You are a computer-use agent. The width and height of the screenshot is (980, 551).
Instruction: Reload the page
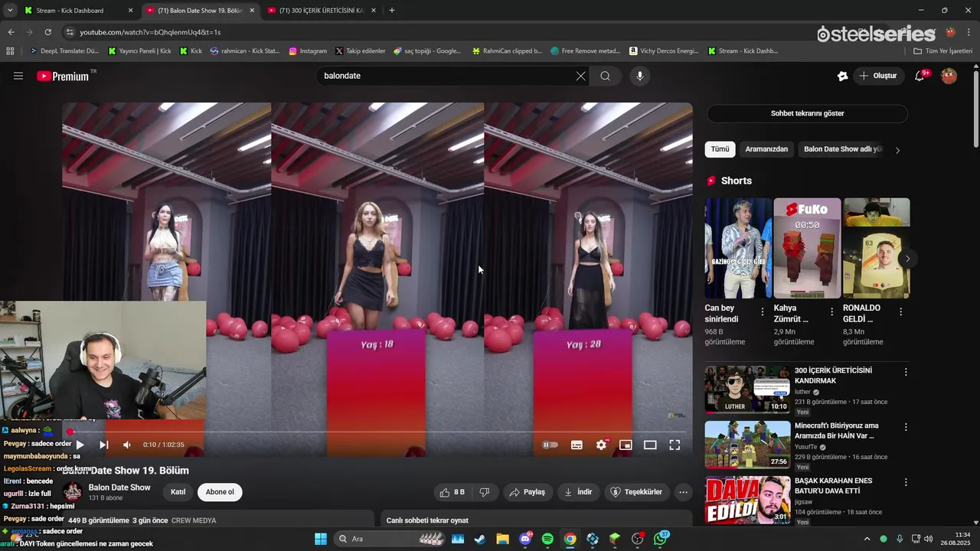tap(47, 32)
